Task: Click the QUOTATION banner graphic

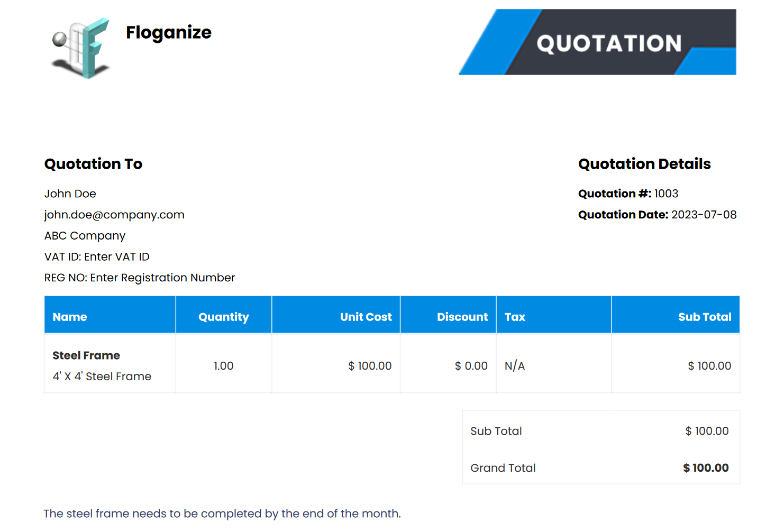Action: click(x=598, y=42)
